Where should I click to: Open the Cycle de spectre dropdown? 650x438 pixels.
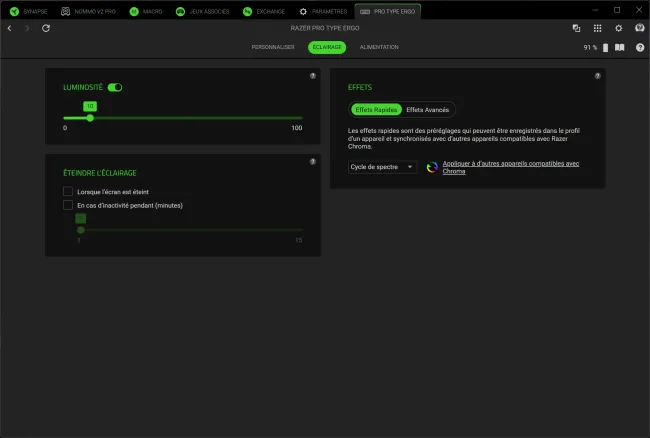pyautogui.click(x=382, y=167)
